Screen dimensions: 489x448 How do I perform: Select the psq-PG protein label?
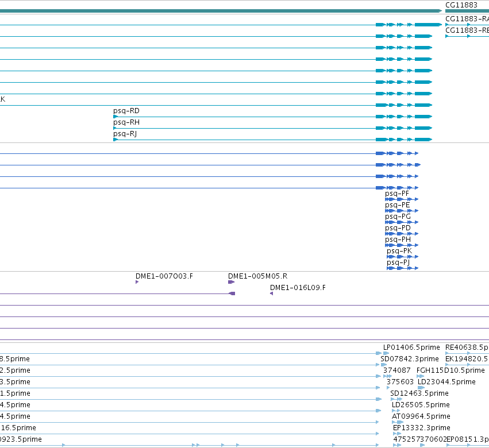(398, 217)
